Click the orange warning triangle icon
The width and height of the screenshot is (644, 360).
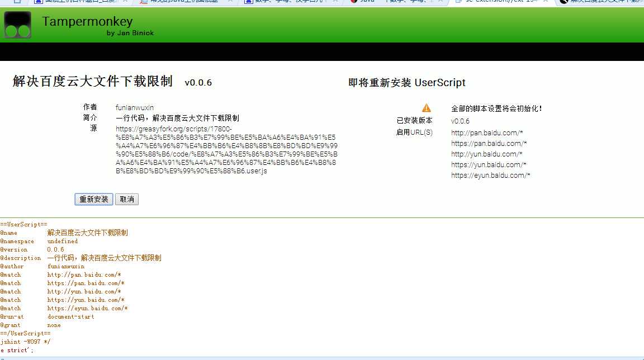pos(427,108)
